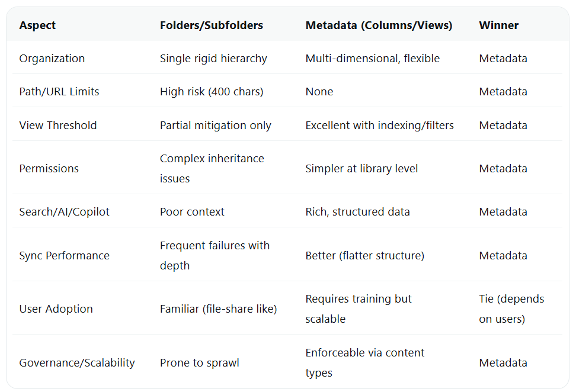Screen dimensions: 576x392
Task: Click the "Metadata (Columns/Views)" header
Action: 379,25
